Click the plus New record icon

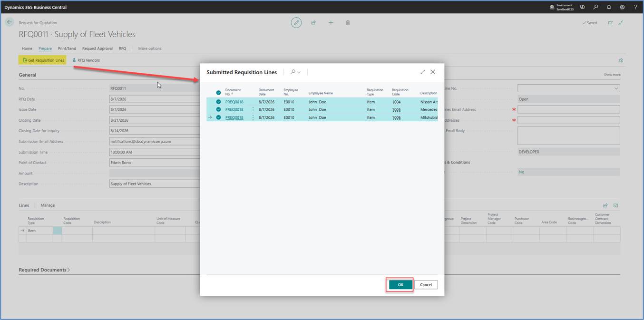(x=331, y=22)
